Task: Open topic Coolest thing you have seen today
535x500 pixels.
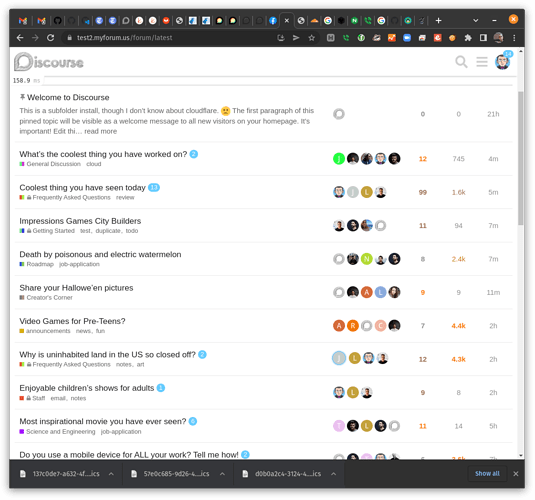Action: 82,188
